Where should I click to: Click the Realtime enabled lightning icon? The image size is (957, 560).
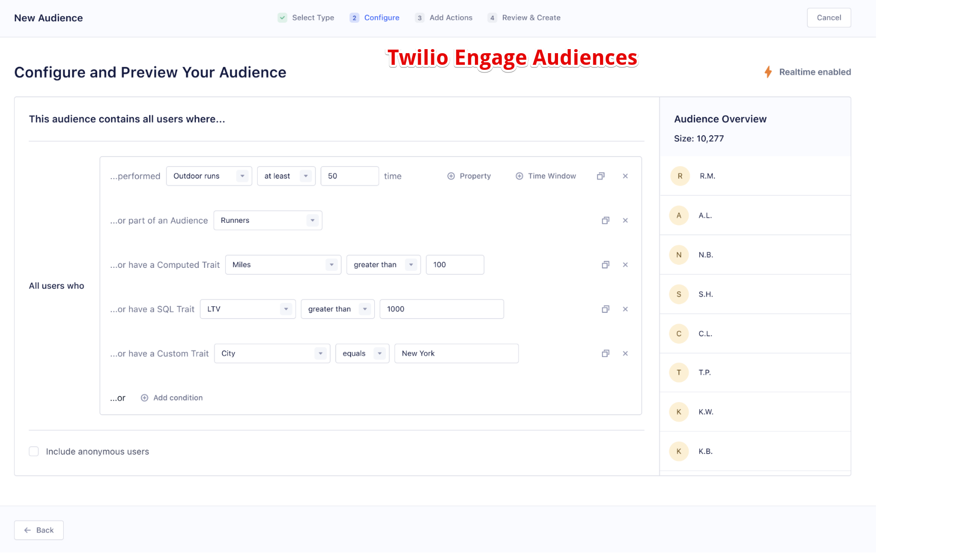(x=768, y=72)
